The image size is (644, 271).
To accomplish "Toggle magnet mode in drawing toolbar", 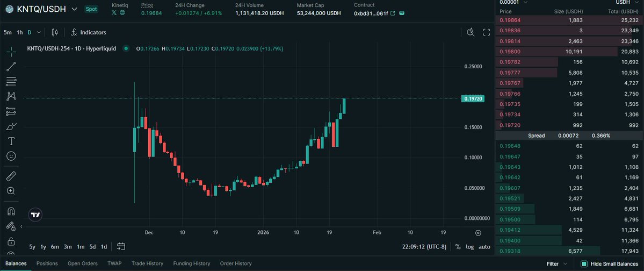I will tap(11, 211).
